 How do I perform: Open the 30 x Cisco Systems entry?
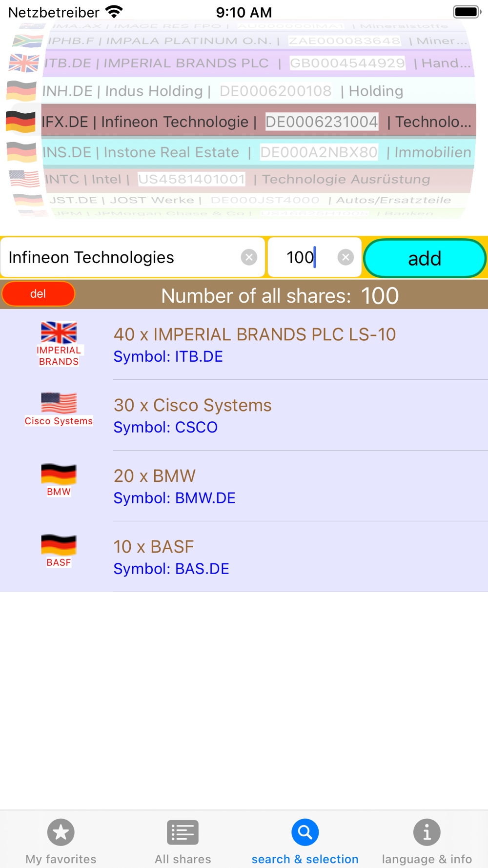(244, 415)
